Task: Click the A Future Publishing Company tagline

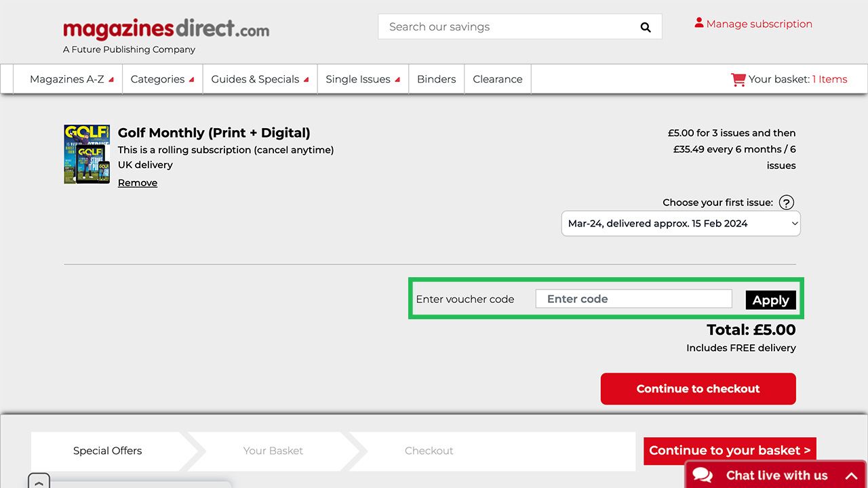Action: click(x=129, y=49)
